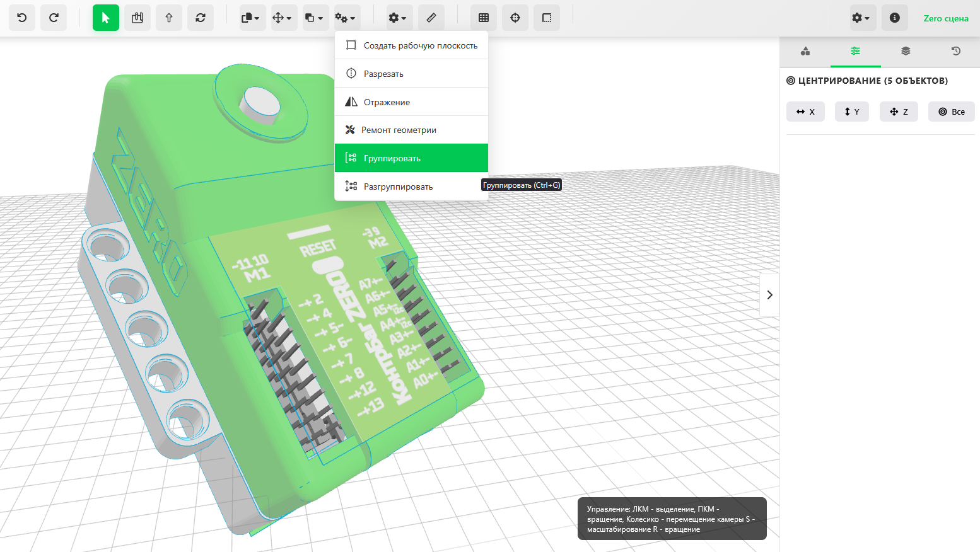Viewport: 980px width, 552px height.
Task: Click the dashed-corner frame icon in toolbar
Action: tap(547, 18)
